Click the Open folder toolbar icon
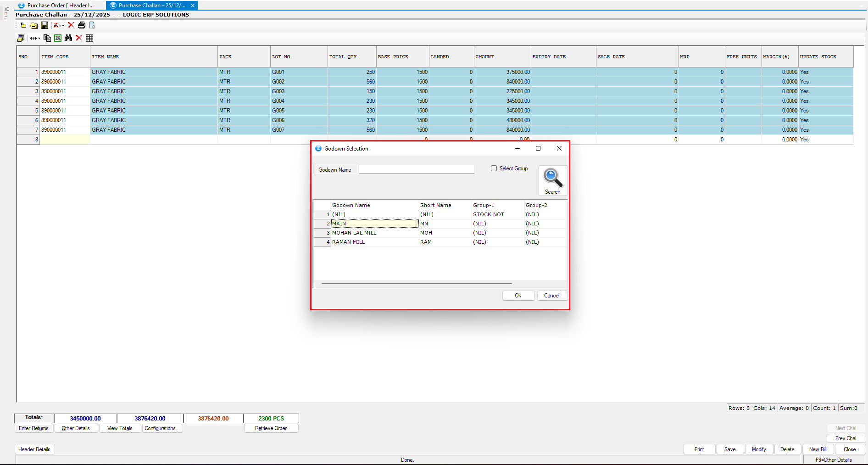The image size is (868, 465). [x=34, y=25]
